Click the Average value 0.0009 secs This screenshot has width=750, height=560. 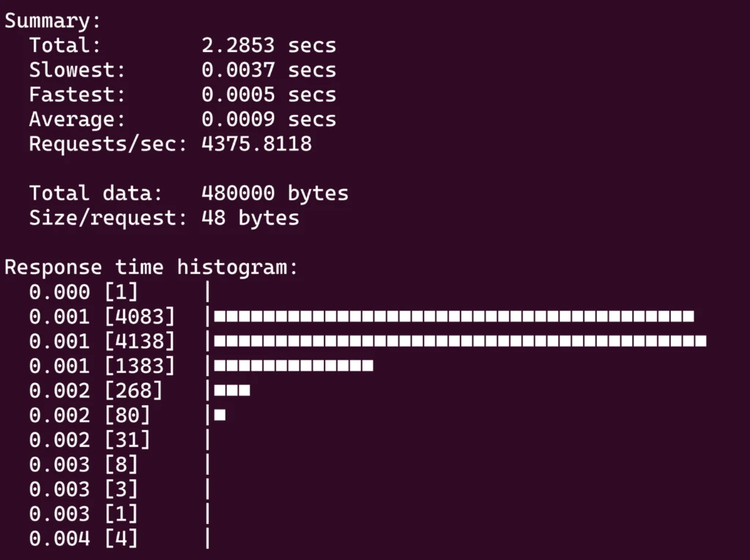click(x=268, y=119)
